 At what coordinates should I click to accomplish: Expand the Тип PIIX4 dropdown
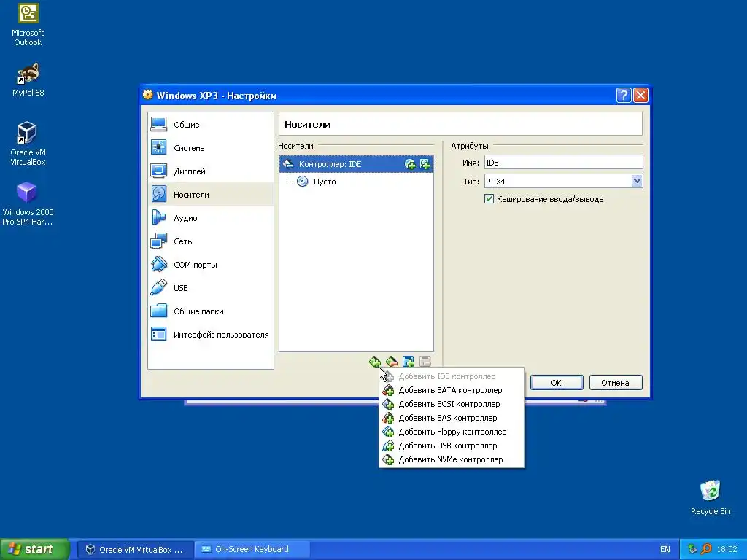[636, 181]
